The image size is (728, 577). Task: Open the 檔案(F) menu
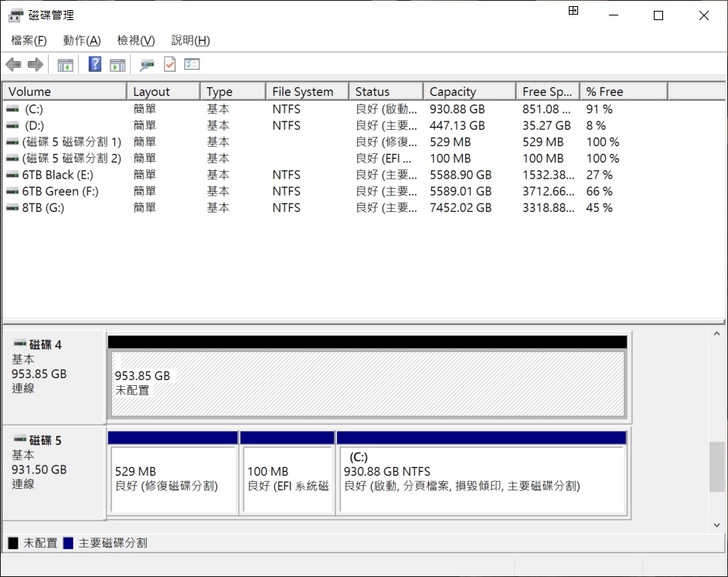point(29,40)
